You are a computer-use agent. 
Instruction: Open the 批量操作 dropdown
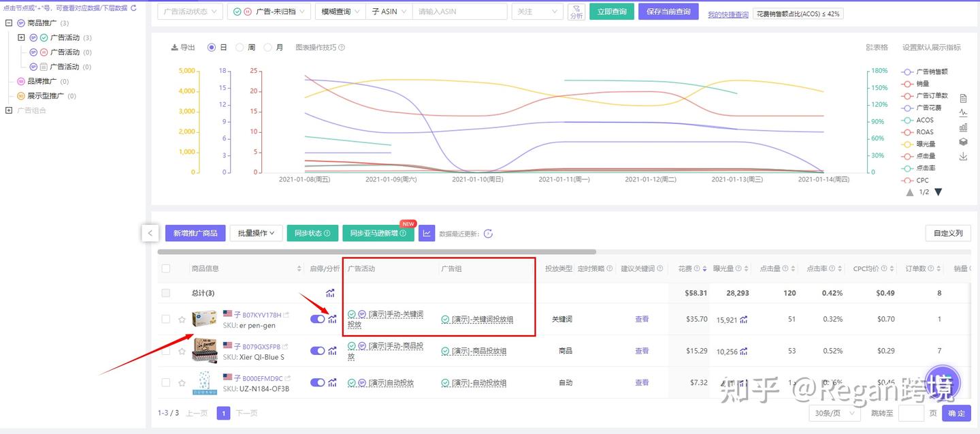tap(256, 233)
